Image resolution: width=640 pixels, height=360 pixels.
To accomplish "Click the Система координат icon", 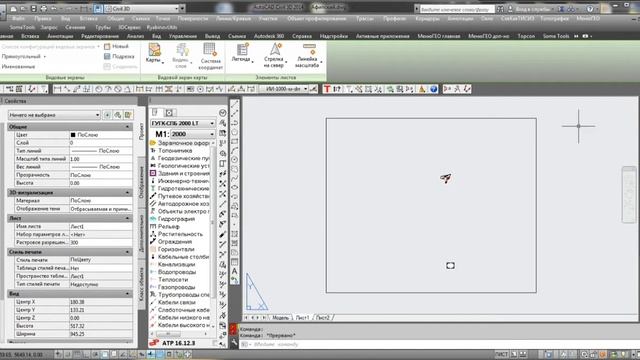I will point(210,50).
